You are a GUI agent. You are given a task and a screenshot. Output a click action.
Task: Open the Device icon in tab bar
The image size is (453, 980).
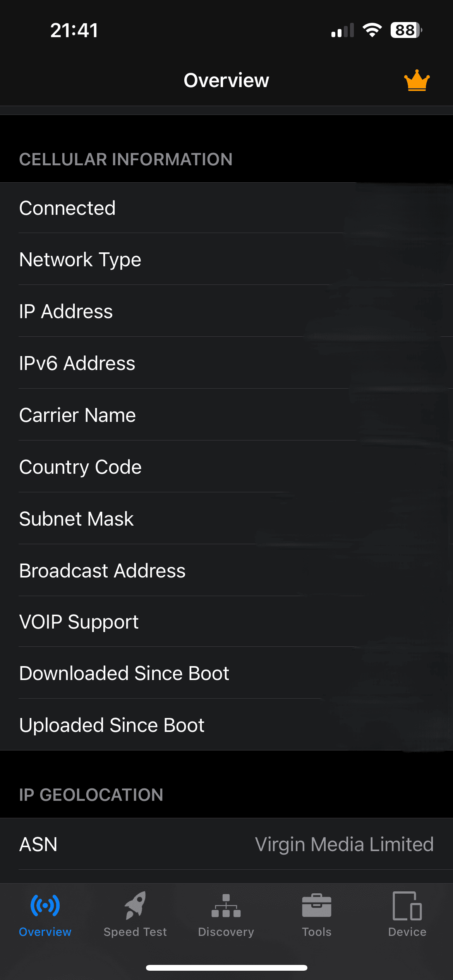(x=407, y=906)
